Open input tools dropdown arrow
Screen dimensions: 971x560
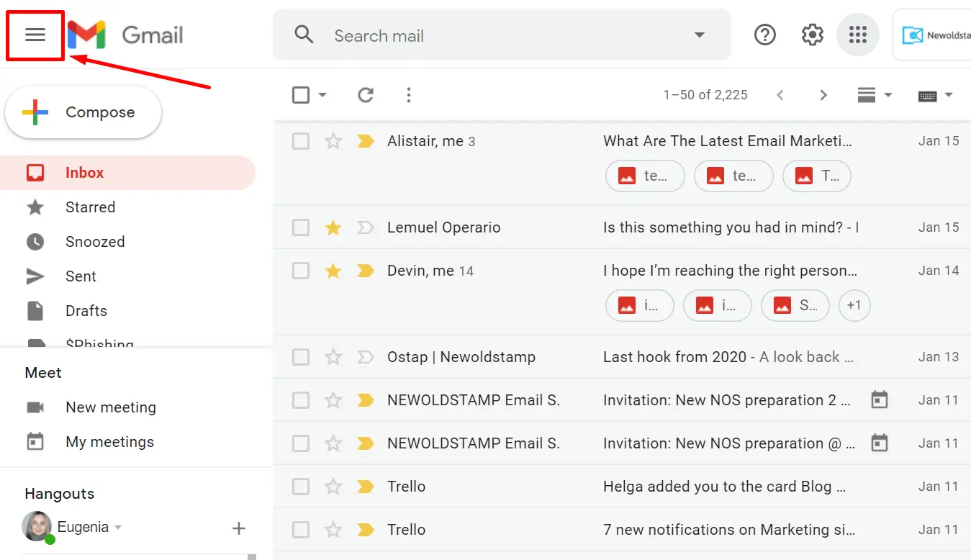coord(949,95)
